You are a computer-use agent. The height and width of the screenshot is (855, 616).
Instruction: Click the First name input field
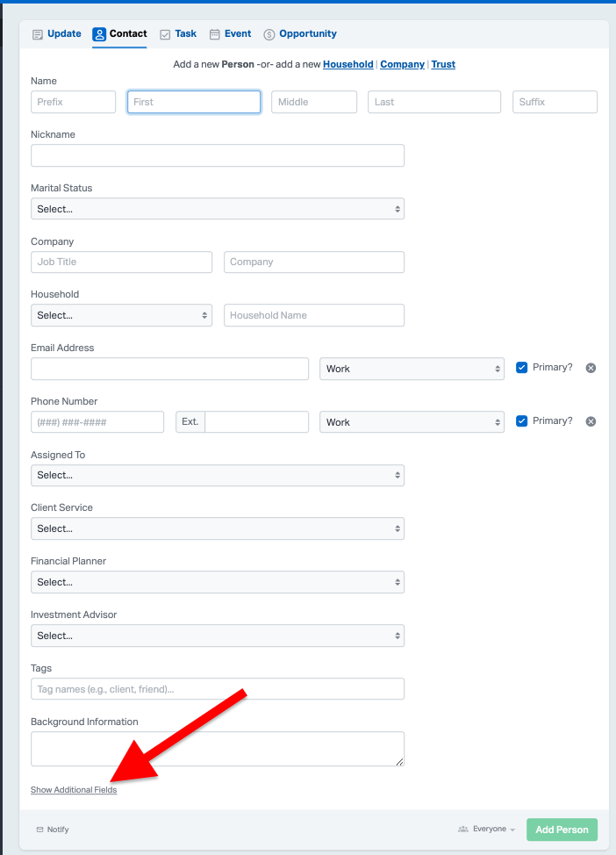193,102
